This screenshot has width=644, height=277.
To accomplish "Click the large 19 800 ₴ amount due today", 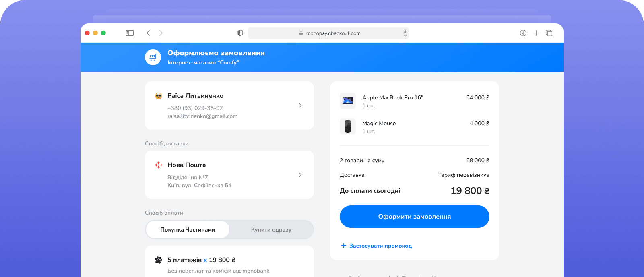I will point(470,191).
